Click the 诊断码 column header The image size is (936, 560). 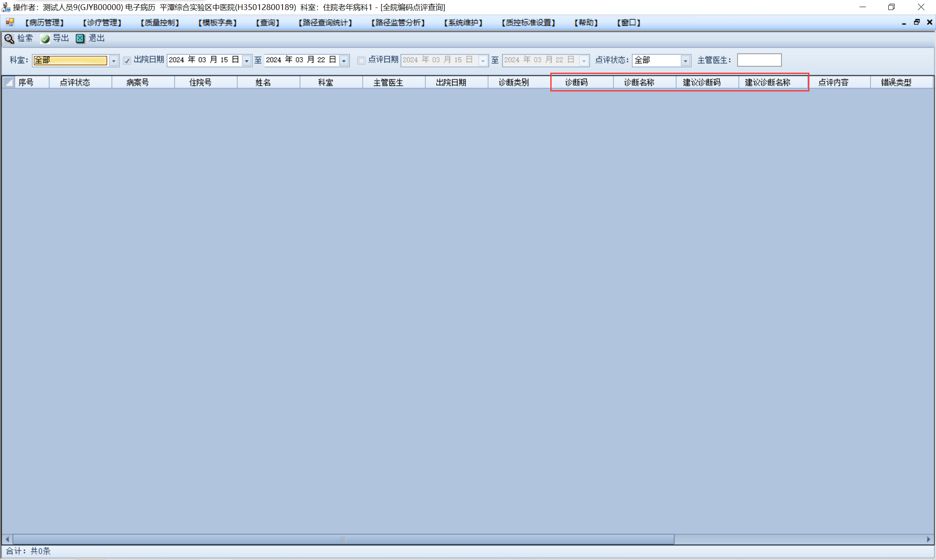(577, 82)
